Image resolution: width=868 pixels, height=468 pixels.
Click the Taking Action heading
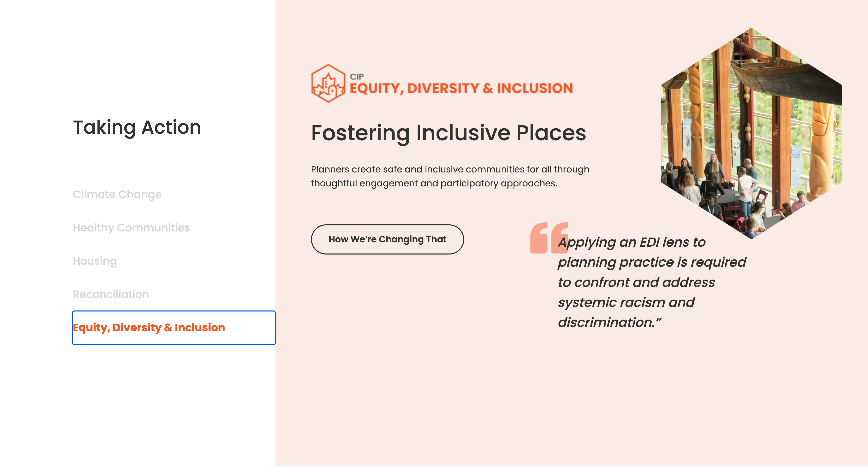click(137, 127)
